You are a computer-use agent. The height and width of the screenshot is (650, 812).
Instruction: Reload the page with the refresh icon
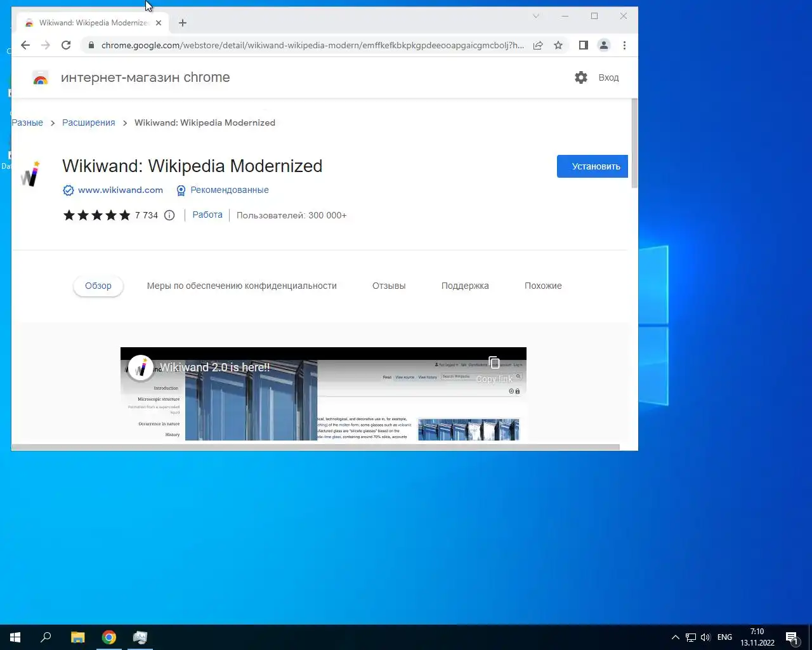click(x=66, y=45)
